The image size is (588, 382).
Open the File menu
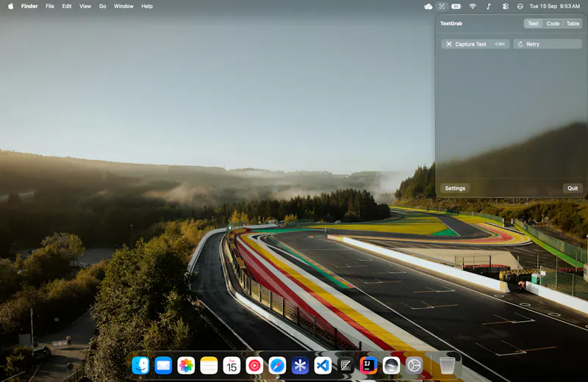(x=50, y=7)
